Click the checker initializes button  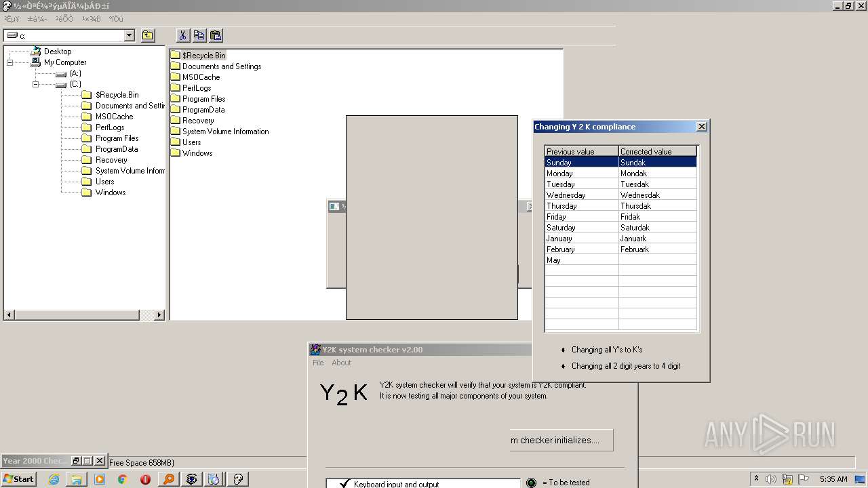(x=561, y=440)
